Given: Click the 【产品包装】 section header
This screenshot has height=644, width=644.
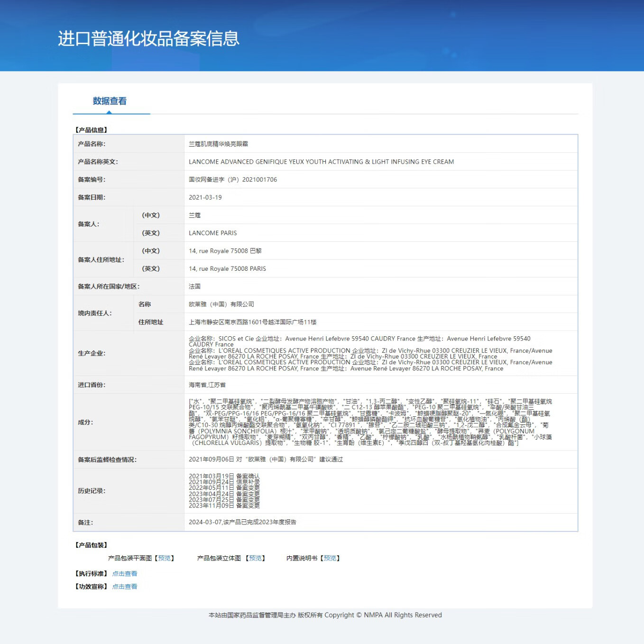Looking at the screenshot, I should (x=91, y=544).
